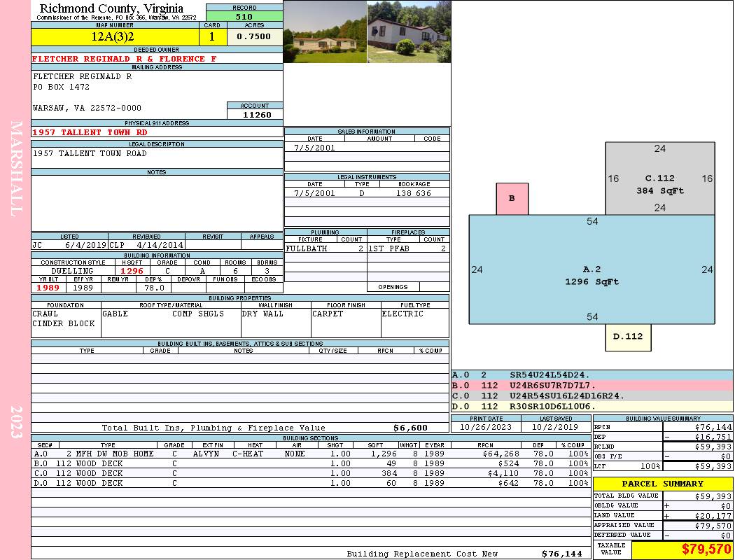Click book page 138 636

(414, 193)
